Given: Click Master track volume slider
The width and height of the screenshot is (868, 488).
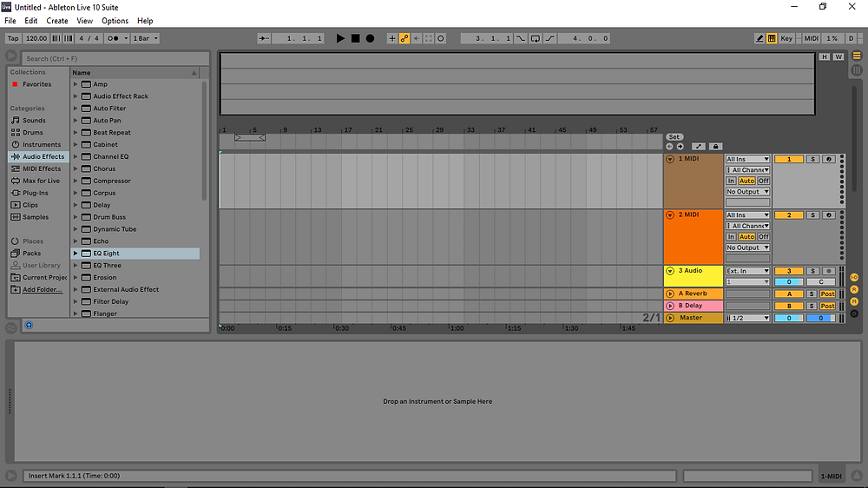Looking at the screenshot, I should click(x=789, y=318).
